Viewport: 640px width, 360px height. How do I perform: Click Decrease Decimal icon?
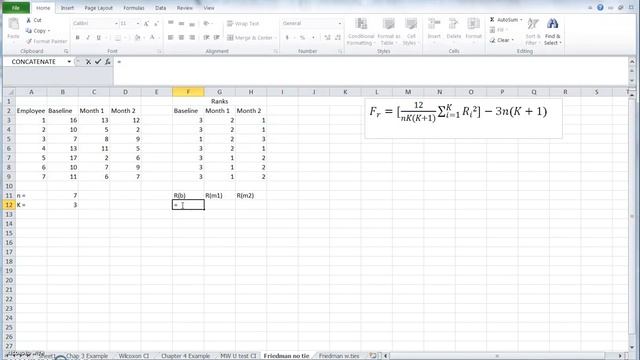(338, 38)
